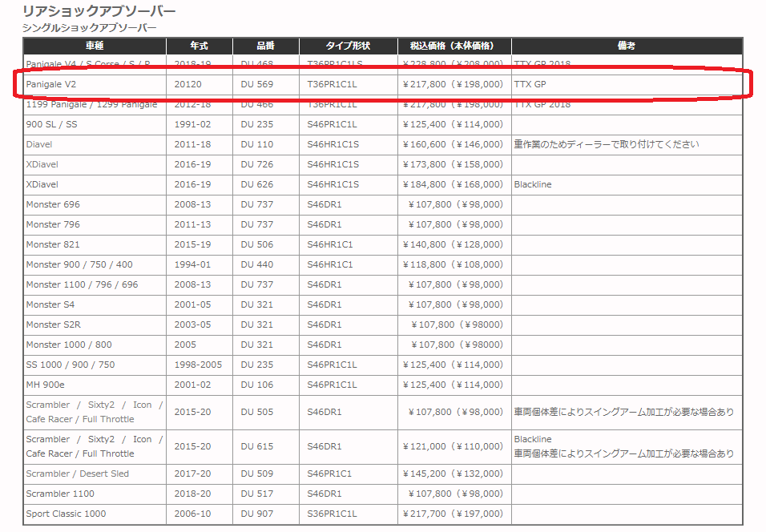Click part number DU 517
The width and height of the screenshot is (766, 532).
(257, 494)
